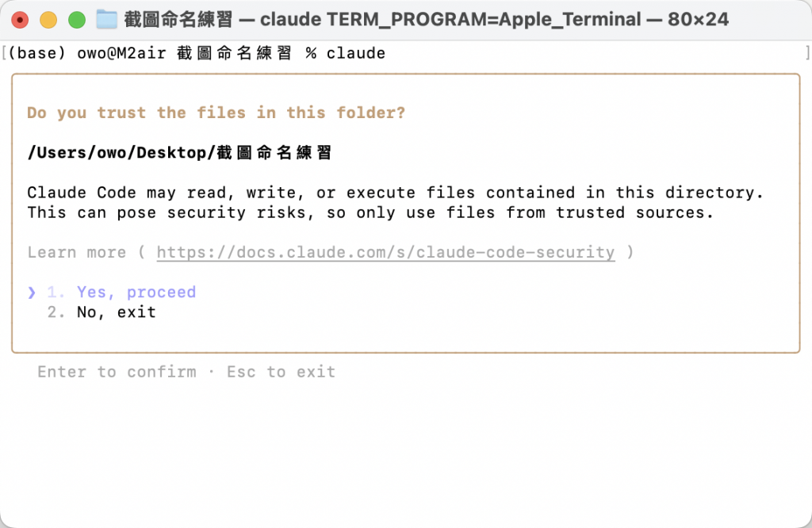812x528 pixels.
Task: Click the /Users/owo/Desktop folder path text
Action: [179, 153]
